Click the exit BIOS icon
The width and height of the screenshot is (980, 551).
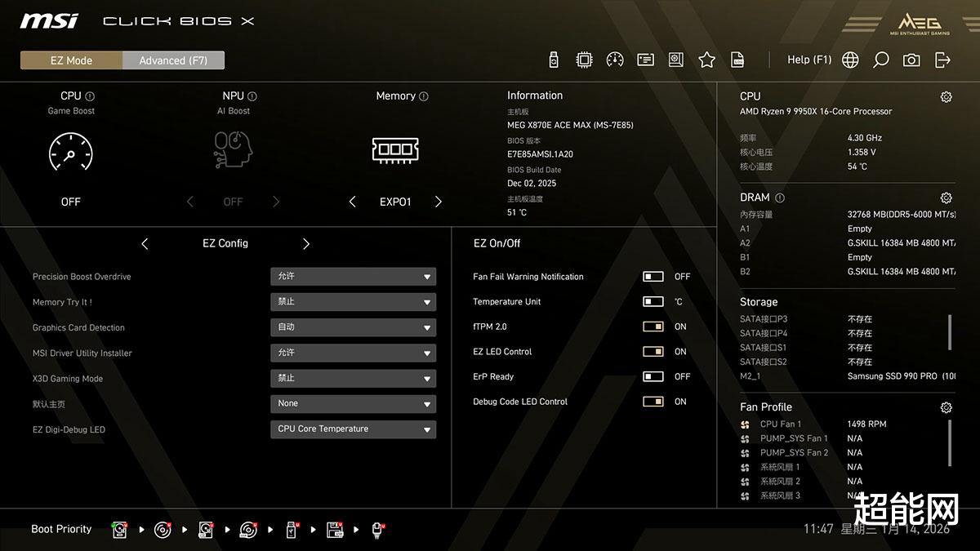[x=942, y=60]
